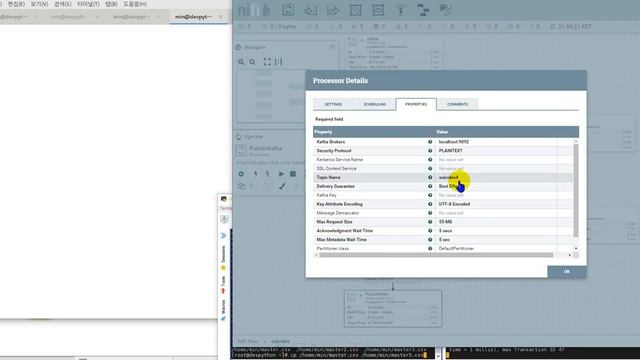Show help for Key Attribute Encoding property
This screenshot has width=640, height=360.
(x=430, y=204)
